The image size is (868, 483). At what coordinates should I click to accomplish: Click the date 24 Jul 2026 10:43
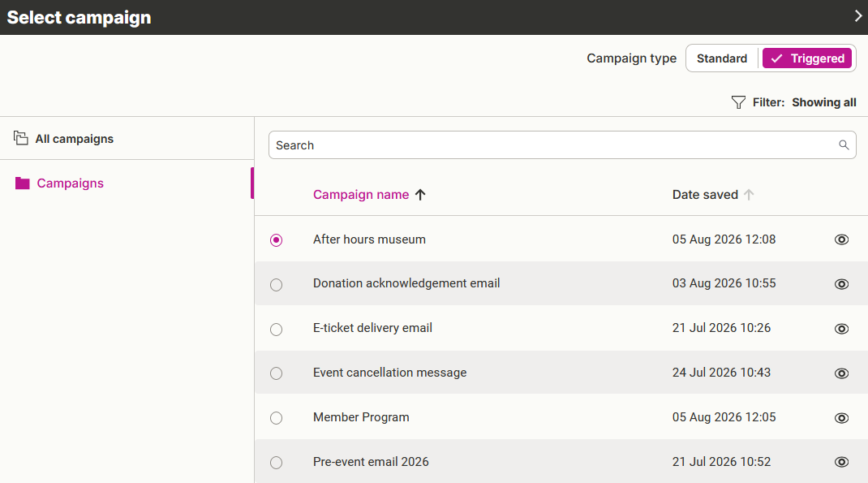(721, 373)
